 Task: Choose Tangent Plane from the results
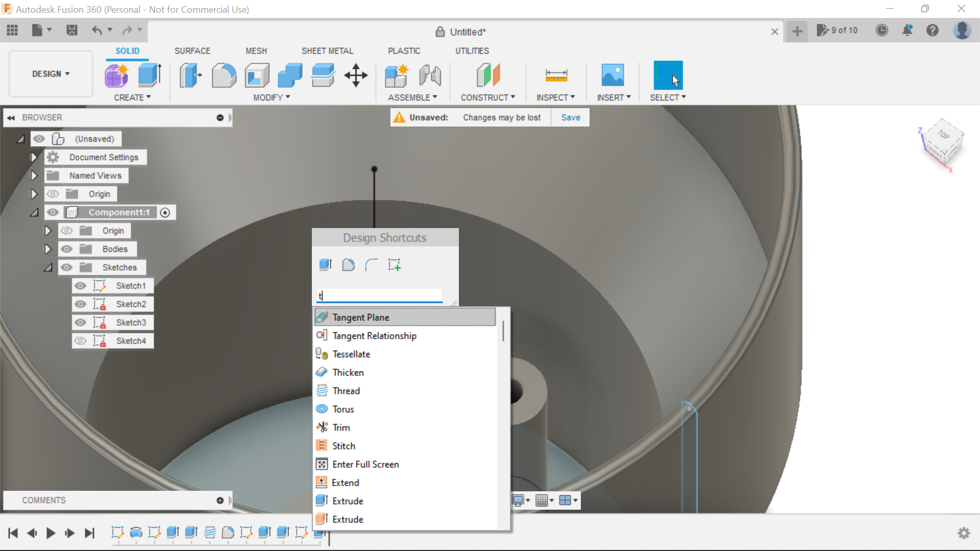pos(405,317)
